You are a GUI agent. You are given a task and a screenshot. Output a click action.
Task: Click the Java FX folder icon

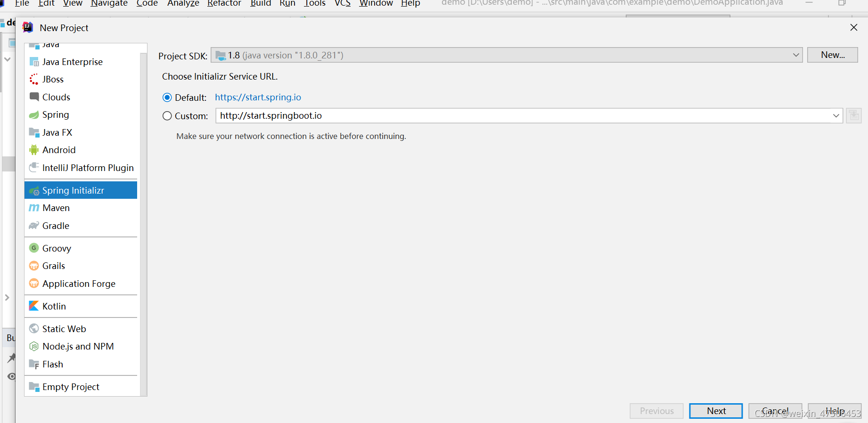tap(34, 132)
